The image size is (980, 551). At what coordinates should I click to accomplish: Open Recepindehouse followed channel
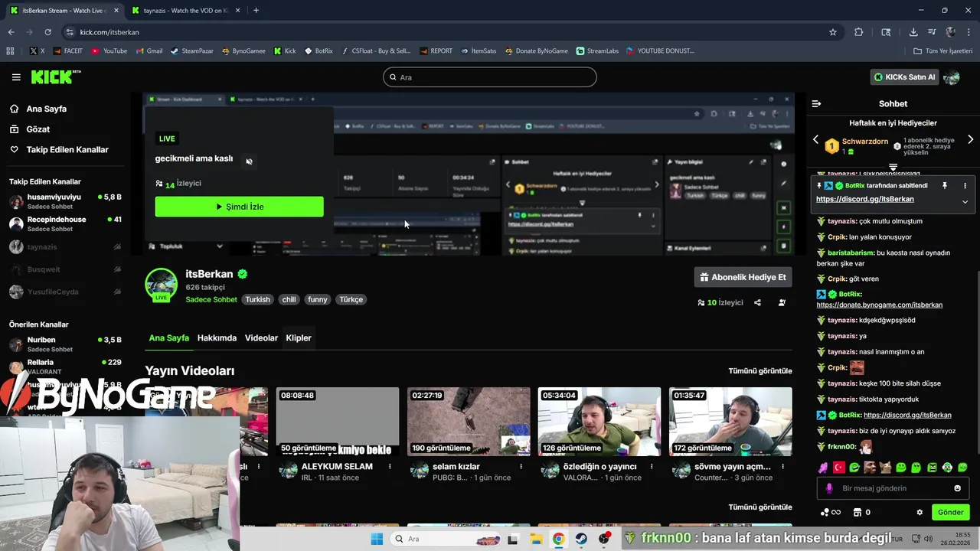(x=65, y=224)
